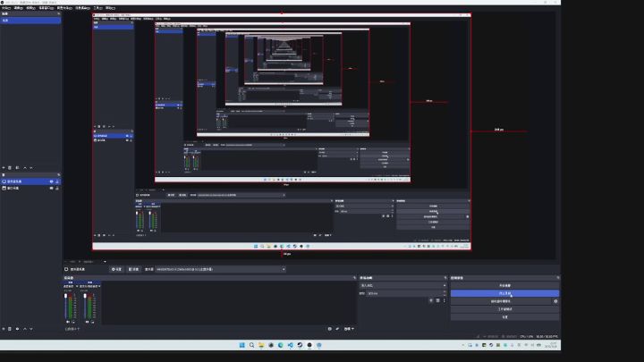Hide the Display Capture source with eye icon
Screen dimensions: 644x362
(x=51, y=181)
